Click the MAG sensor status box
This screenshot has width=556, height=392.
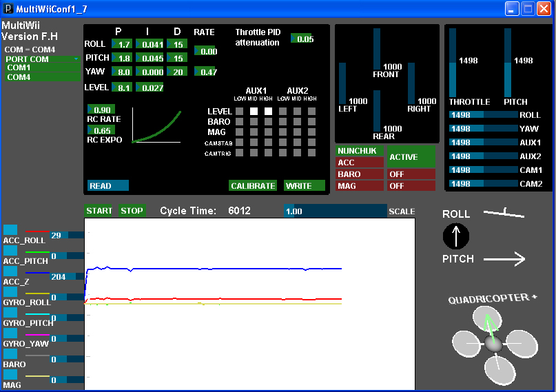click(360, 186)
